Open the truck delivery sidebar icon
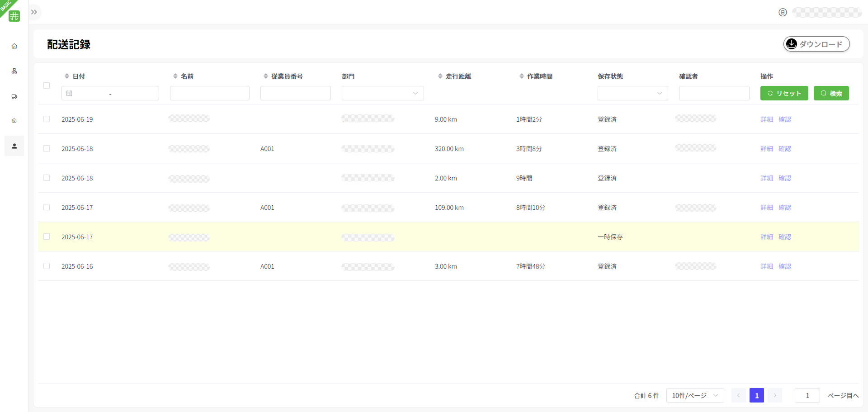Viewport: 868px width, 412px height. (x=14, y=96)
